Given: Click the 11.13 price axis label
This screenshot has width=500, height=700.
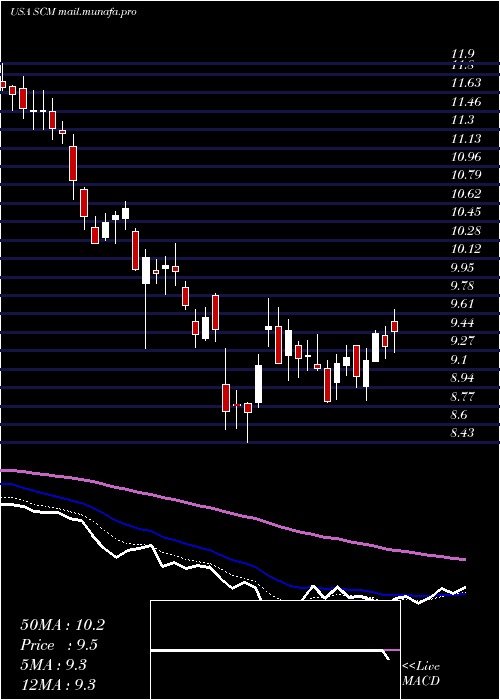Looking at the screenshot, I should [466, 139].
